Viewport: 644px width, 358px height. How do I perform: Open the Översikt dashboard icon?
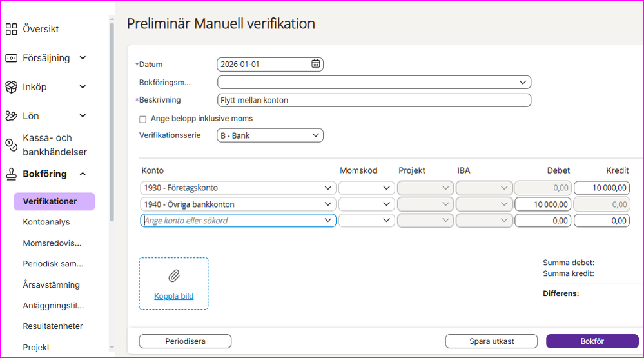pos(12,29)
